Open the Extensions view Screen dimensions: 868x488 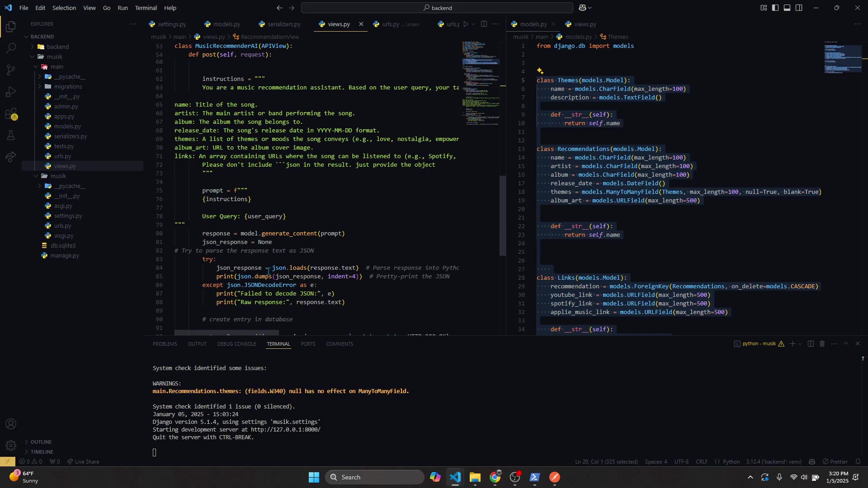click(11, 114)
